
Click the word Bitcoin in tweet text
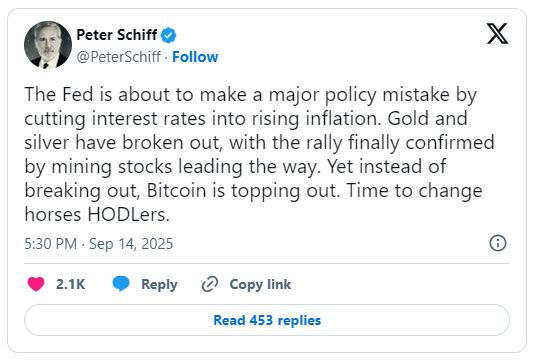point(176,190)
